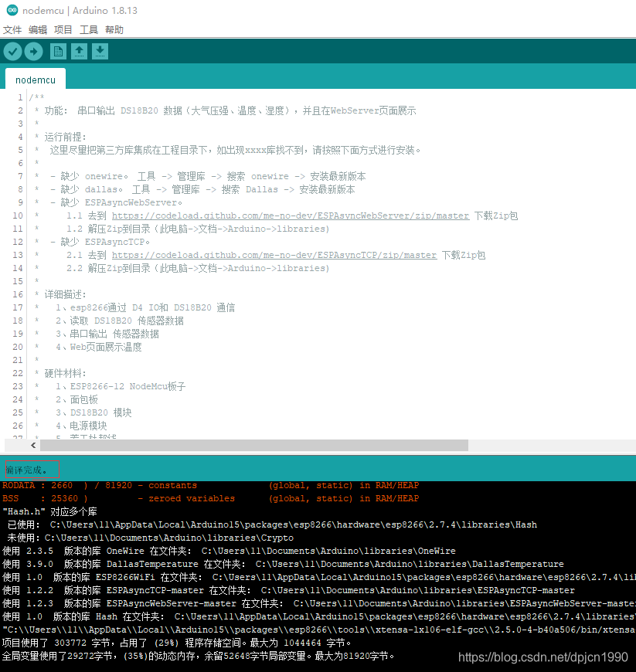Image resolution: width=636 pixels, height=672 pixels.
Task: Click the line '1、ESP8266-12 NodeMcu板子'
Action: pyautogui.click(x=121, y=386)
